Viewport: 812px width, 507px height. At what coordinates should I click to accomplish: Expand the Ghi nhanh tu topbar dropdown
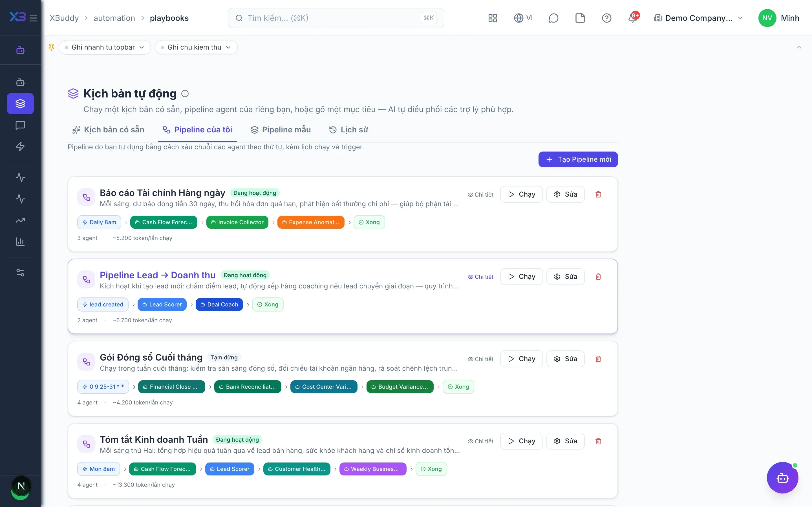[x=105, y=47]
